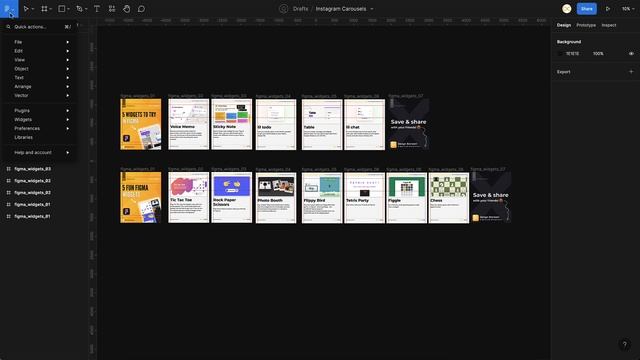Open the user avatar in toolbar
The width and height of the screenshot is (640, 360).
(x=567, y=9)
